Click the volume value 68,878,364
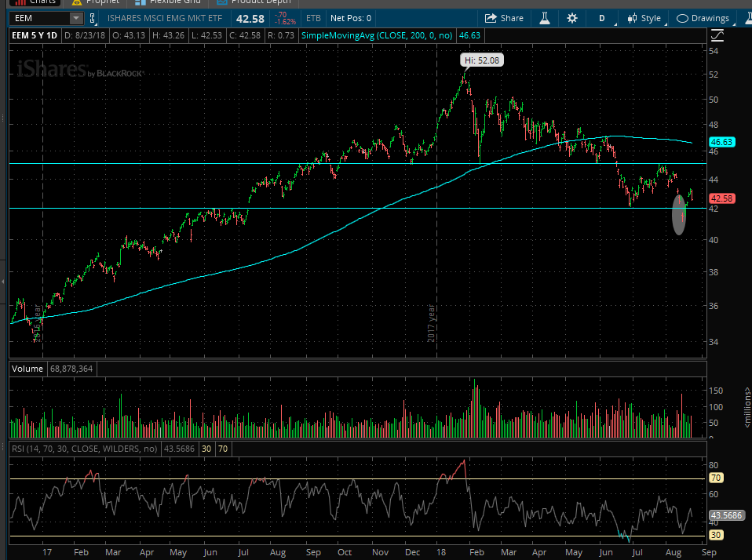 71,369
